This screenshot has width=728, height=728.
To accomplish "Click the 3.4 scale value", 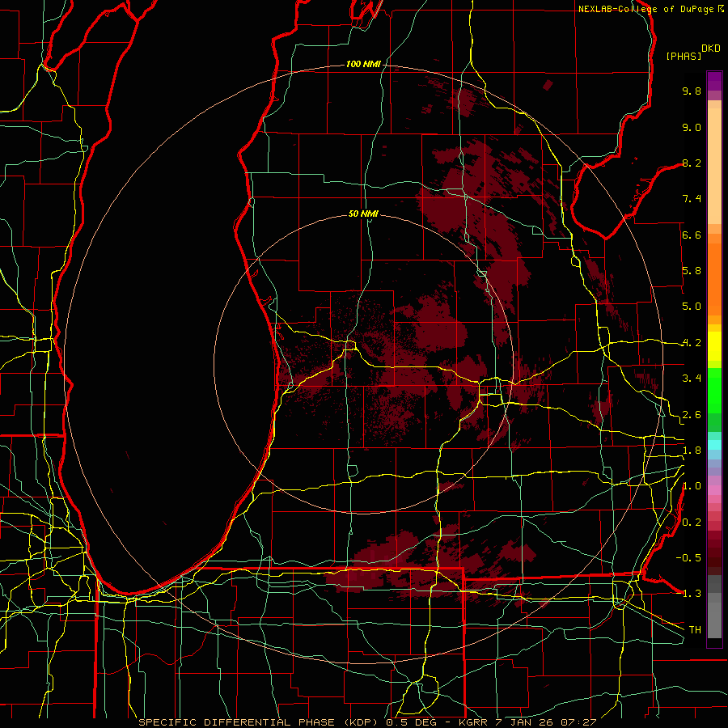I will pos(692,379).
